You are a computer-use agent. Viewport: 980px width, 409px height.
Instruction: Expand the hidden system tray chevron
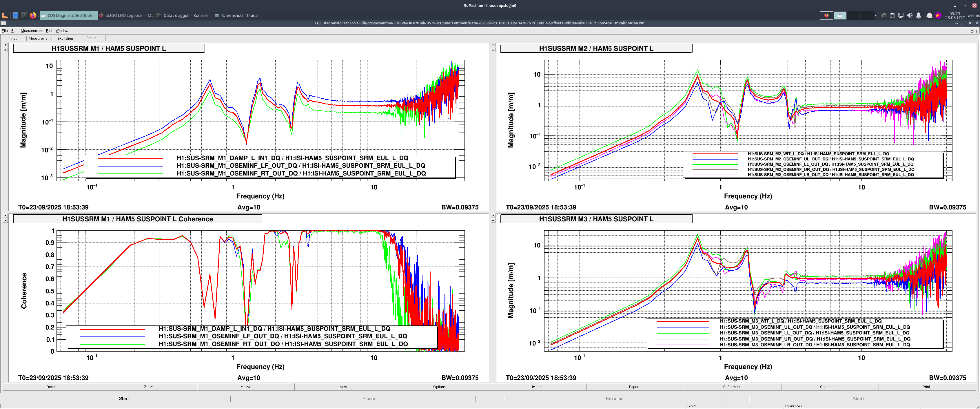coord(875,15)
